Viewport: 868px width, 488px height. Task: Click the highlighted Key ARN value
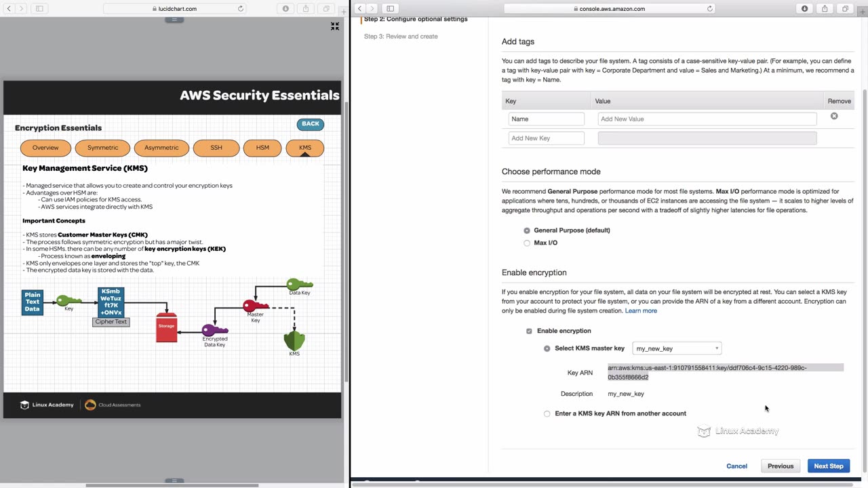[726, 372]
